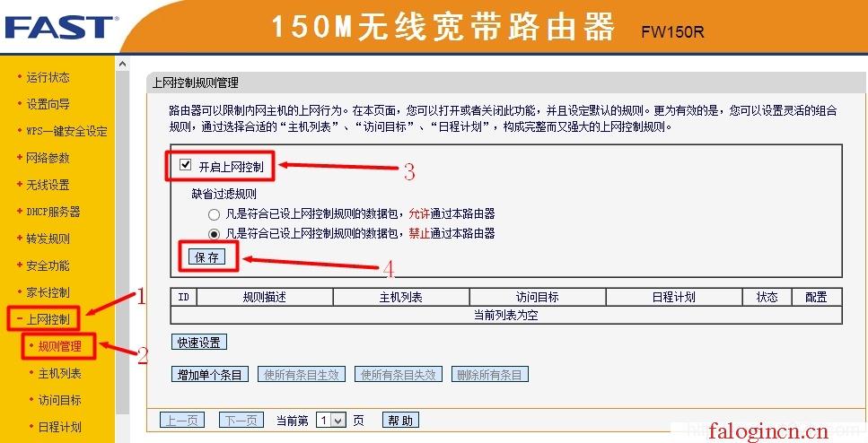Click the 访问目标 table column header
The image size is (868, 443).
click(538, 297)
